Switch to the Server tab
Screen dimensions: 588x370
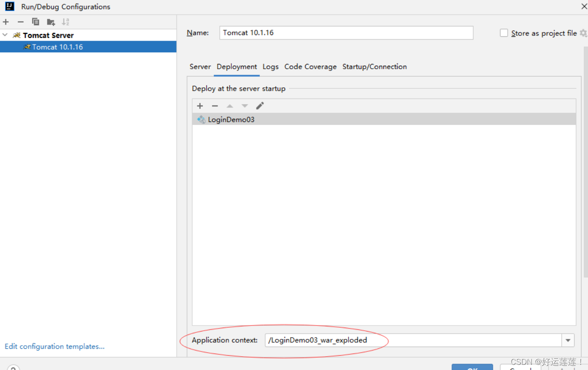pos(200,67)
